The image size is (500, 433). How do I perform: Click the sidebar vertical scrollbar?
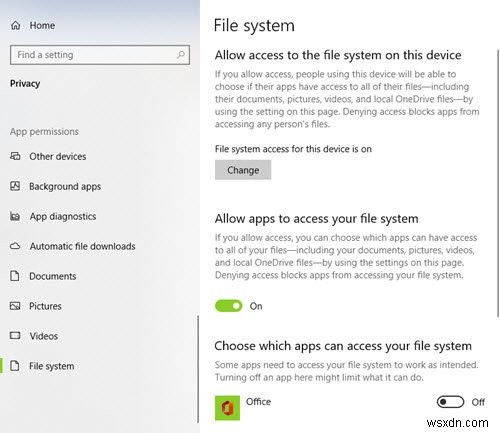tap(198, 369)
